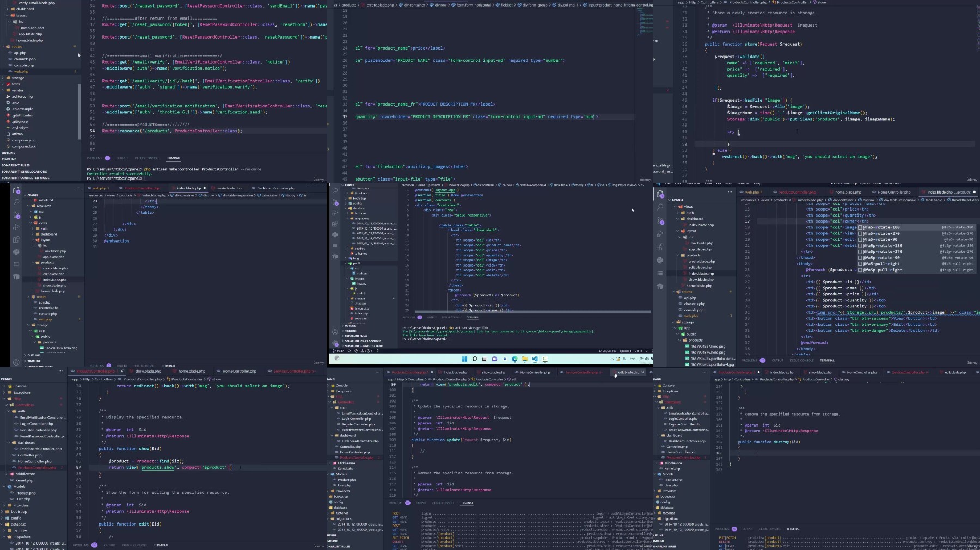Open 1657904876.hero.png in the fa5 autocomplete window
The image size is (980, 550).
(x=708, y=353)
